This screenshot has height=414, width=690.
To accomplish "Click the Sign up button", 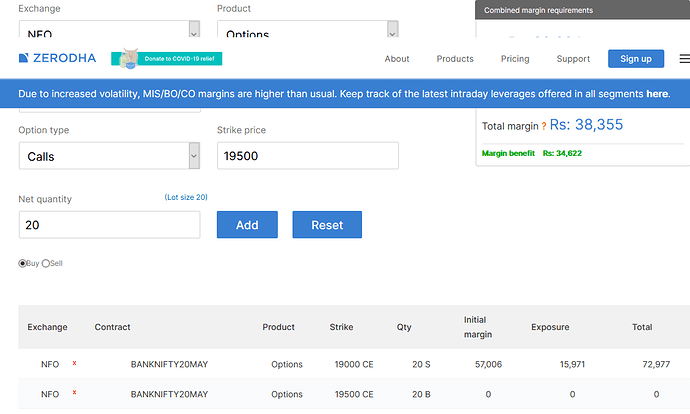I will [636, 59].
